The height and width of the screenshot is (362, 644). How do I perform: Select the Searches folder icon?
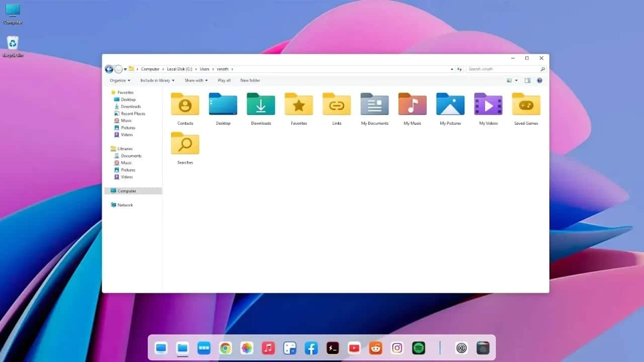tap(185, 143)
